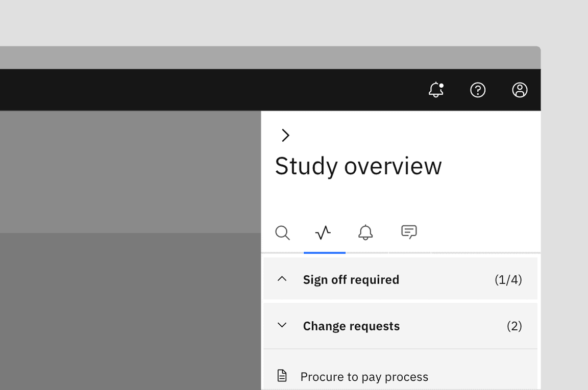Click the gray window title bar
The height and width of the screenshot is (390, 588).
click(255, 58)
